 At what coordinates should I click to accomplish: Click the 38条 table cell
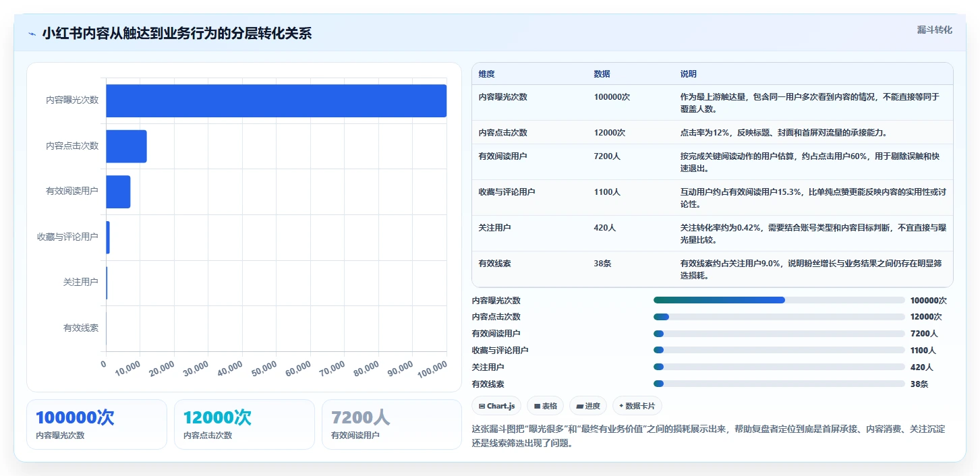pyautogui.click(x=602, y=263)
